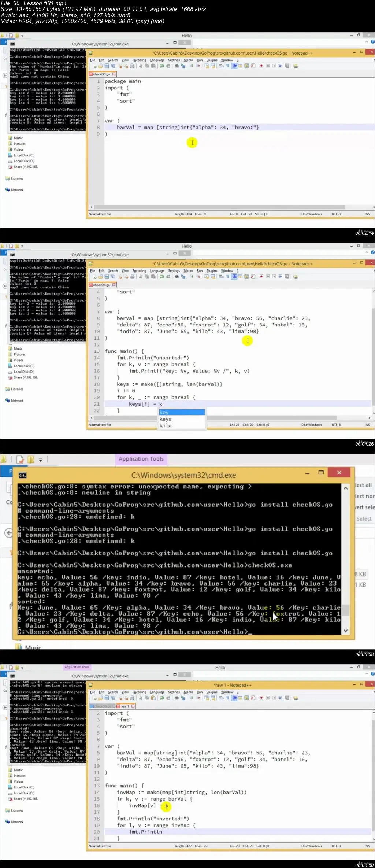375x868 pixels.
Task: Click Copy icon in second frame Notepad++ toolbar
Action: click(147, 277)
